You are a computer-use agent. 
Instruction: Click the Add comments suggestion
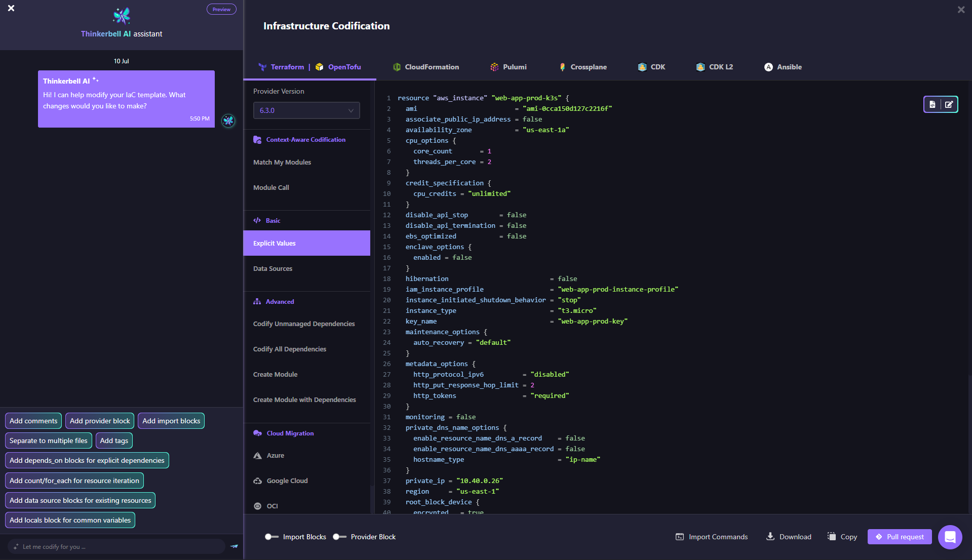point(33,421)
